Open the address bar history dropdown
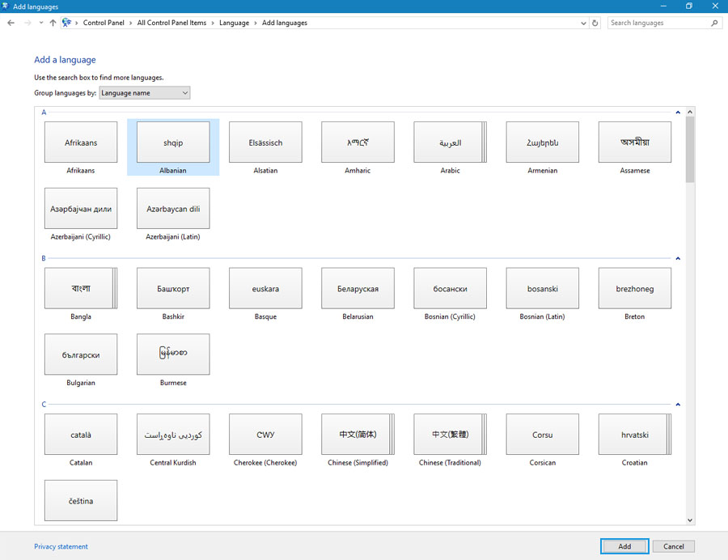The height and width of the screenshot is (560, 728). [x=584, y=23]
